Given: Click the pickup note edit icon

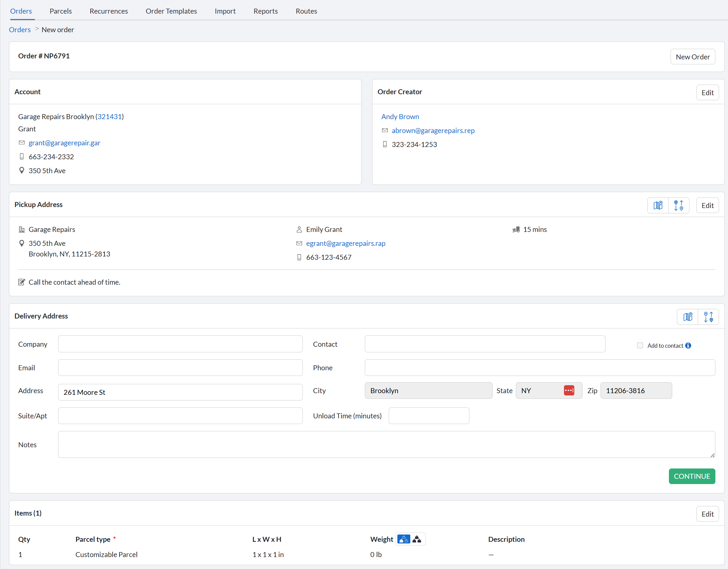Looking at the screenshot, I should [x=22, y=282].
